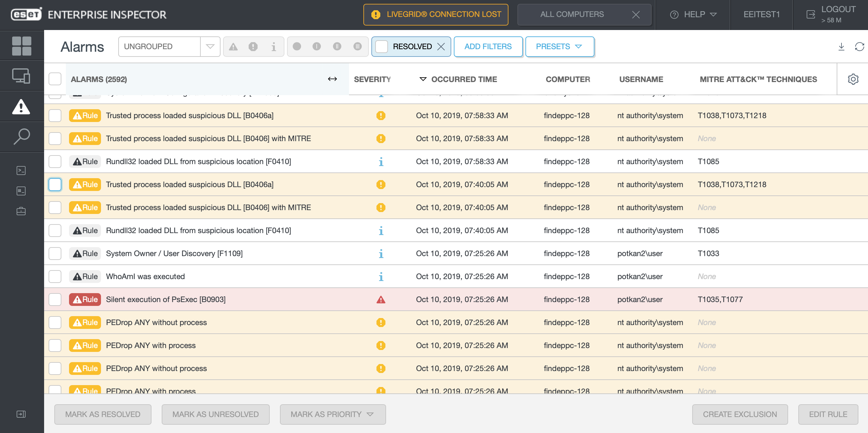
Task: Open the terminal prompt sidebar icon
Action: click(x=21, y=171)
